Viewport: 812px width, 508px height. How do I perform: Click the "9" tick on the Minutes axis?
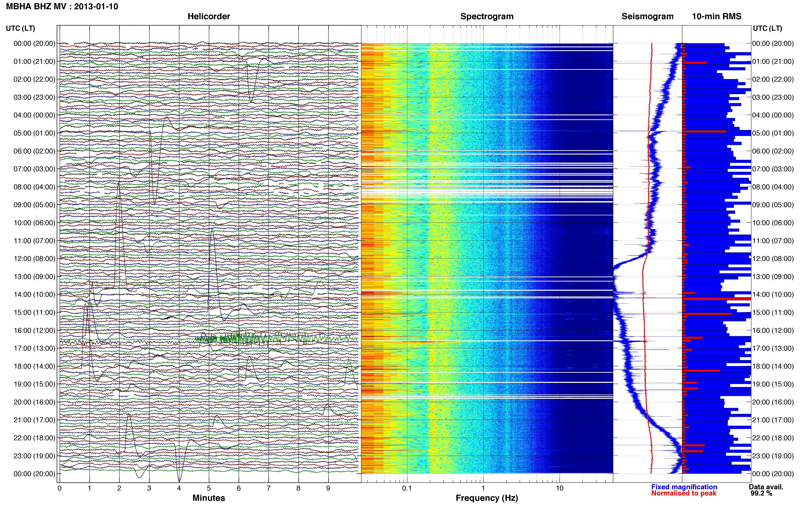(x=328, y=488)
